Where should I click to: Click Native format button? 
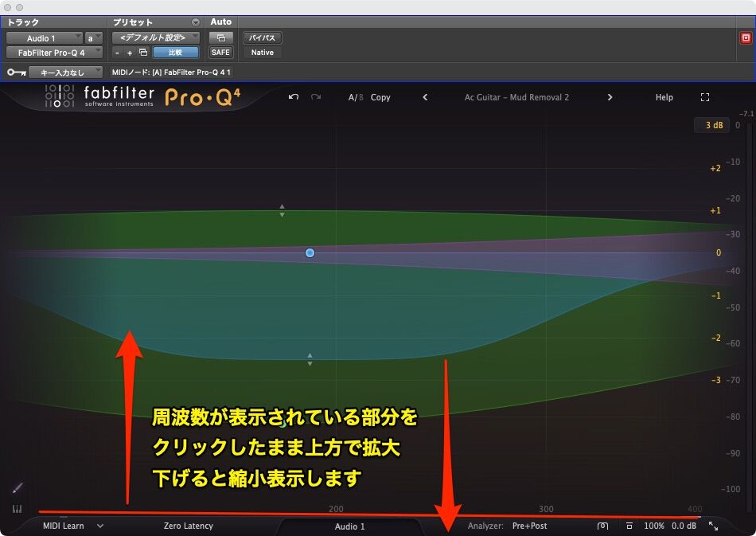tap(263, 52)
